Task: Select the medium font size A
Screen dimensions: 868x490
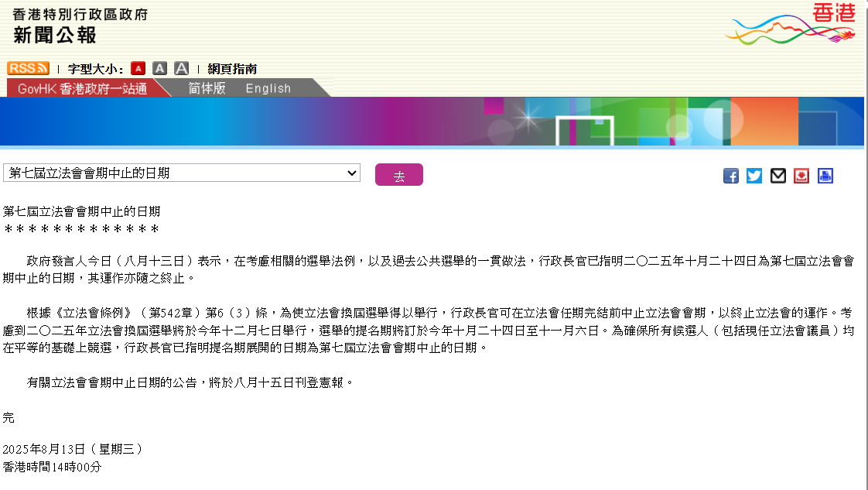Action: tap(159, 69)
